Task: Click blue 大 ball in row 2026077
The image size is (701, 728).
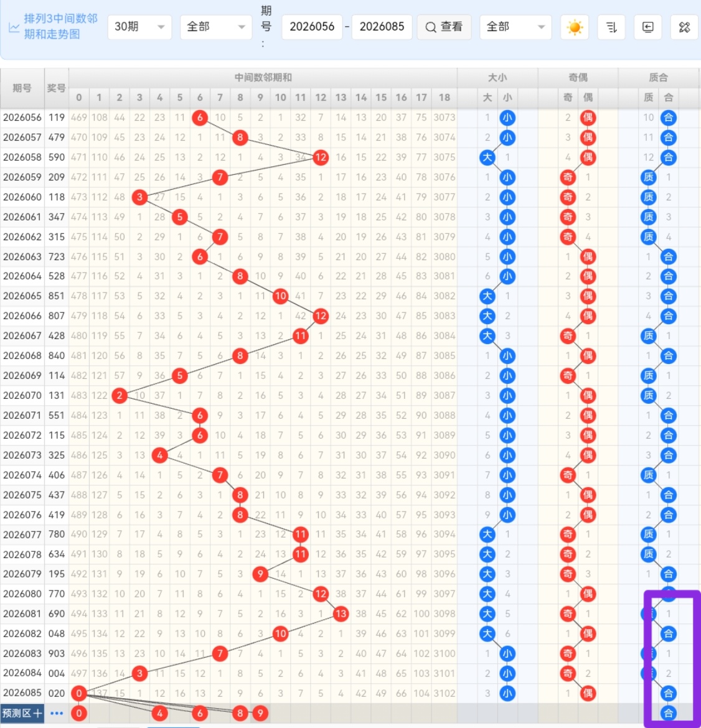Action: tap(487, 534)
